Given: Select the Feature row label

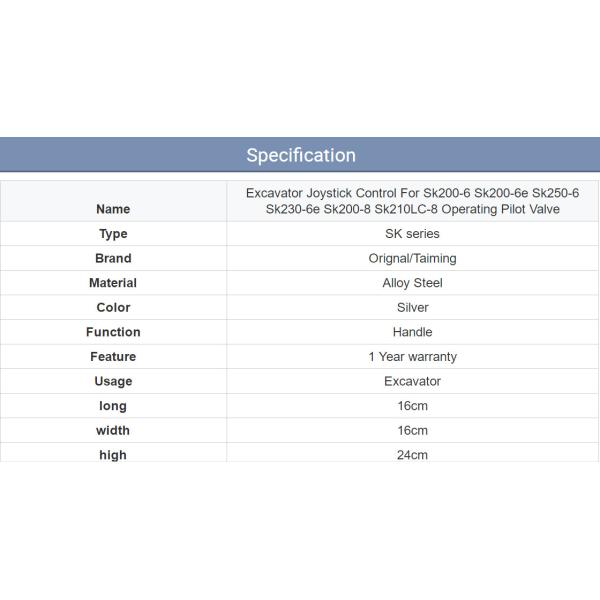Looking at the screenshot, I should click(x=113, y=356).
